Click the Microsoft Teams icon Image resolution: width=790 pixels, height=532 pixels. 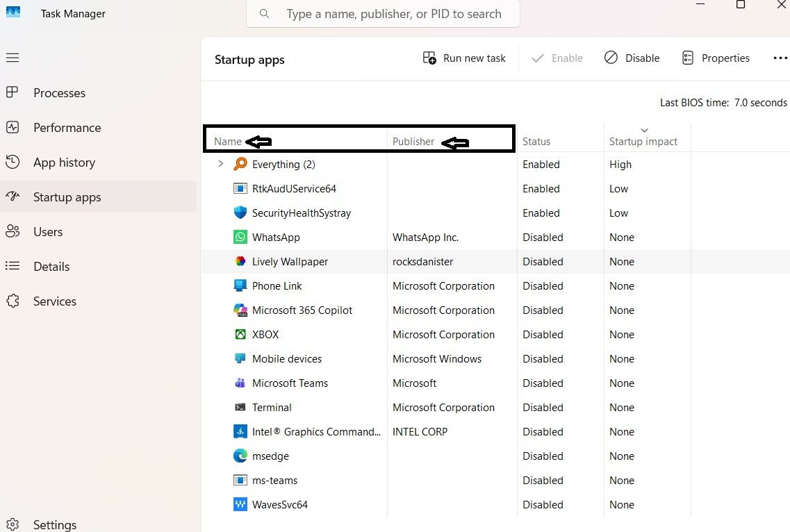click(240, 383)
